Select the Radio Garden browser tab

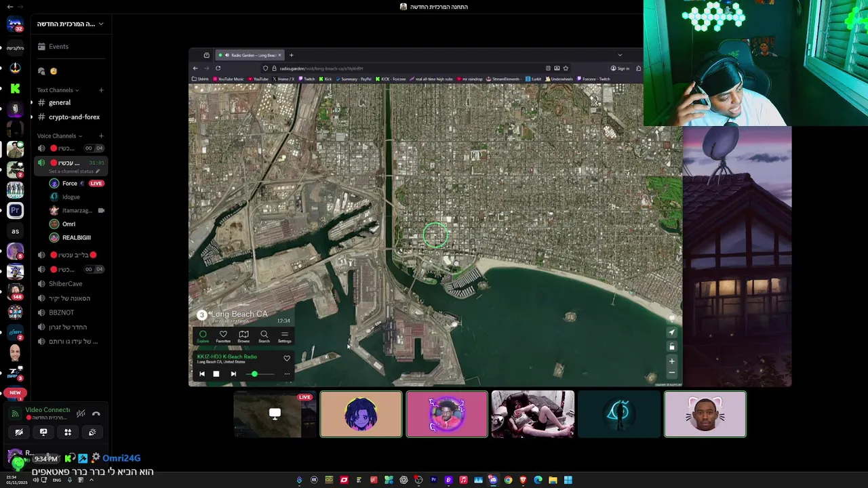[250, 55]
